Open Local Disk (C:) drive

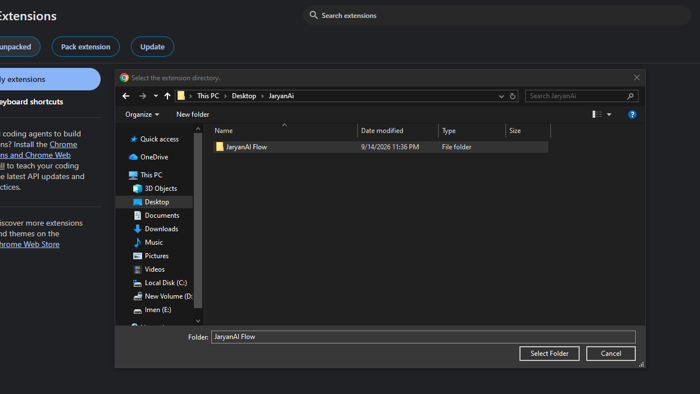(x=160, y=283)
